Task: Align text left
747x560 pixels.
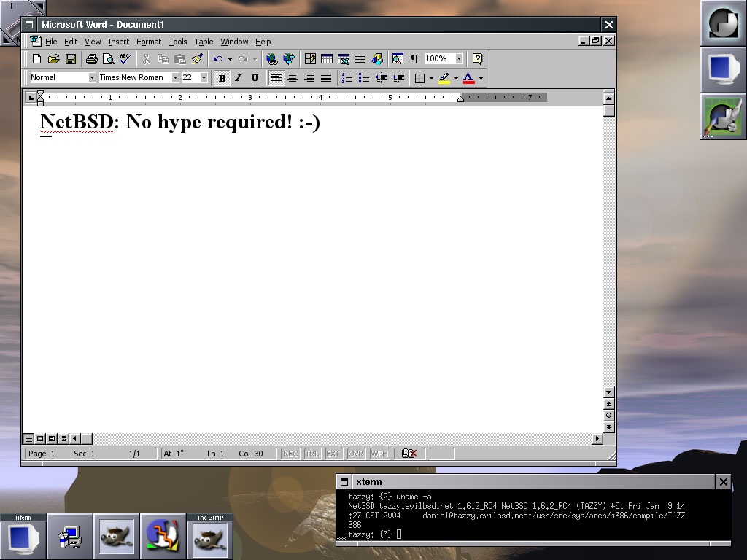Action: (276, 77)
